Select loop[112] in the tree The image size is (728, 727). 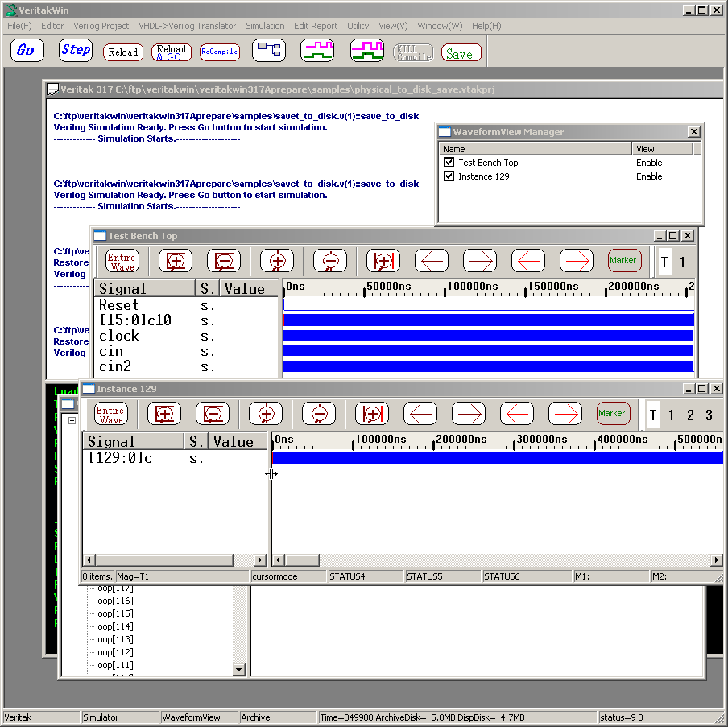coord(114,652)
